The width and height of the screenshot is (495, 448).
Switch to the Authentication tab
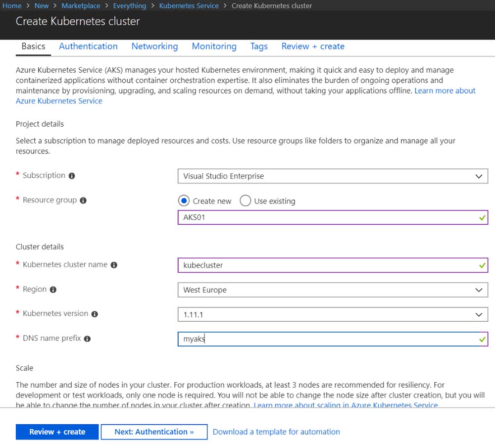pos(88,46)
